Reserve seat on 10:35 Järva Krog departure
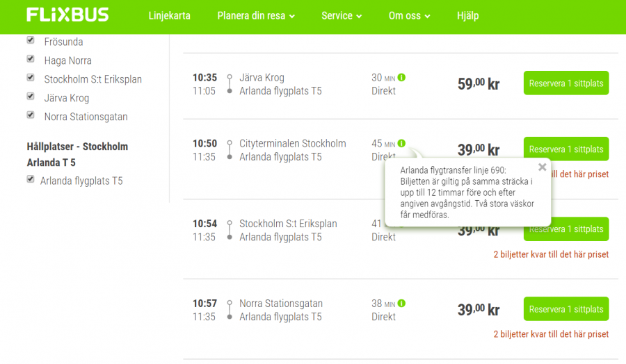Viewport: 626px width, 364px height. pyautogui.click(x=565, y=83)
